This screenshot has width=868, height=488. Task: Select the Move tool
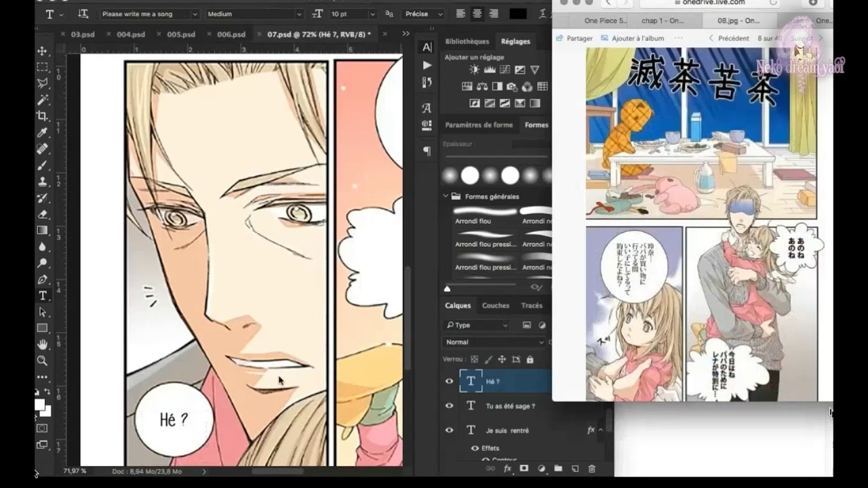[x=42, y=51]
